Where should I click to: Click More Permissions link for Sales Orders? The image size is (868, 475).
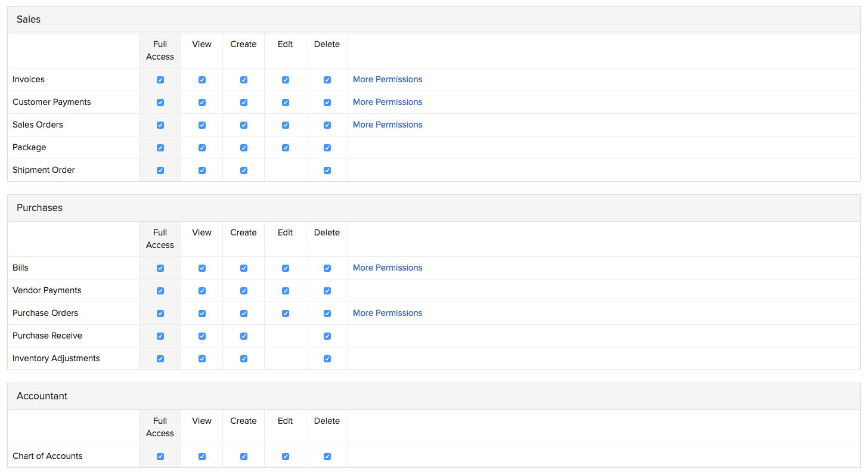(x=387, y=125)
